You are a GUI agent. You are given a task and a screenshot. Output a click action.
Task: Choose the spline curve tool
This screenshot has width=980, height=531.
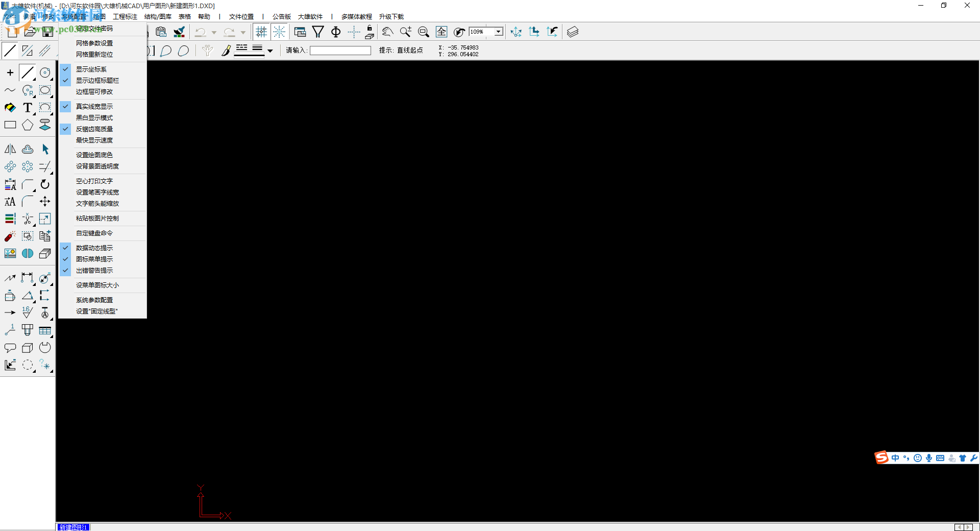pyautogui.click(x=10, y=90)
